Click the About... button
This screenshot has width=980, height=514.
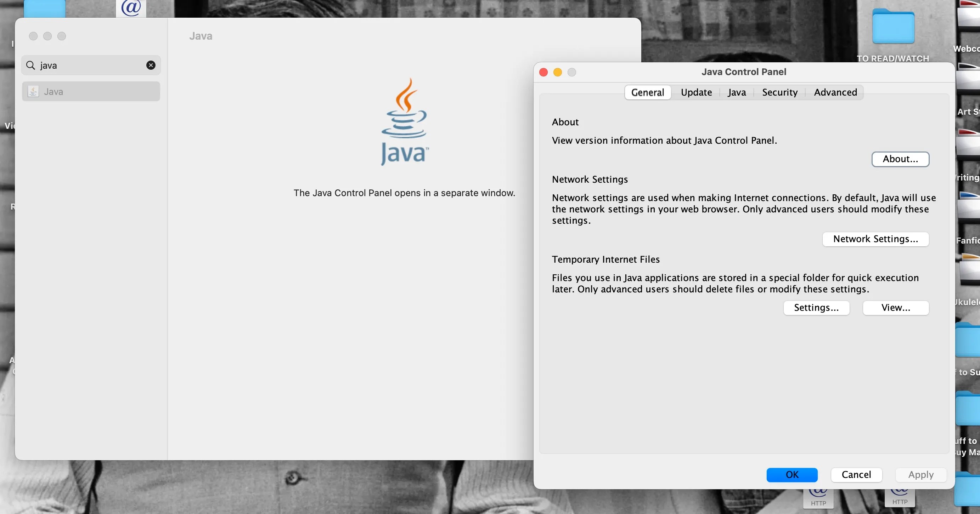900,159
